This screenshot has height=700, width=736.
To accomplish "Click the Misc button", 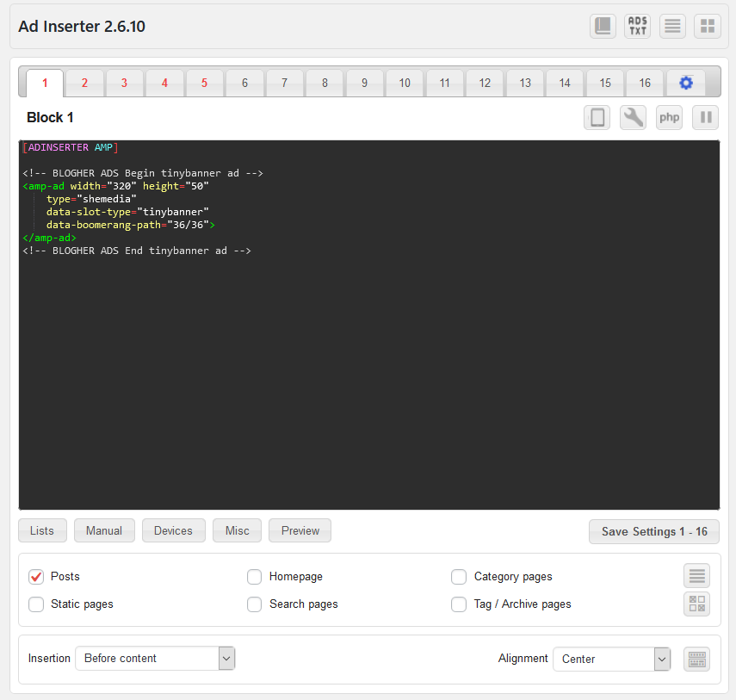I will coord(237,530).
